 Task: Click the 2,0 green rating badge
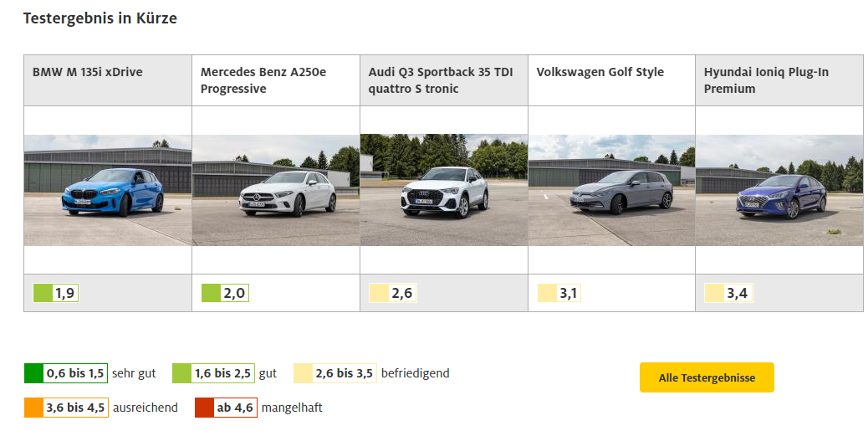(x=225, y=293)
